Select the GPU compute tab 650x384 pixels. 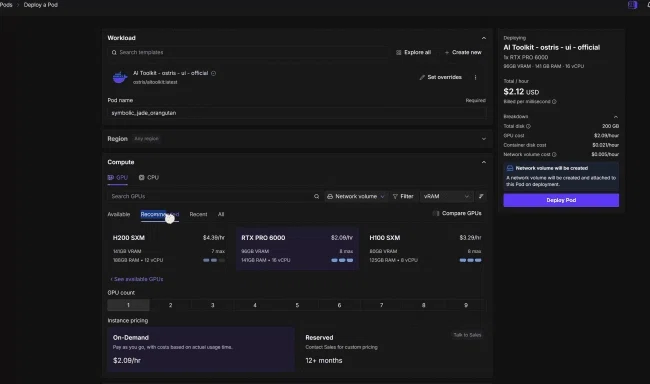(118, 177)
